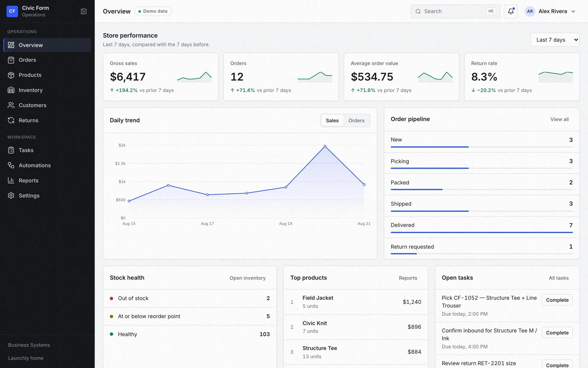Click the Returns arrow icon
Screen dimensions: 588x368
click(11, 120)
